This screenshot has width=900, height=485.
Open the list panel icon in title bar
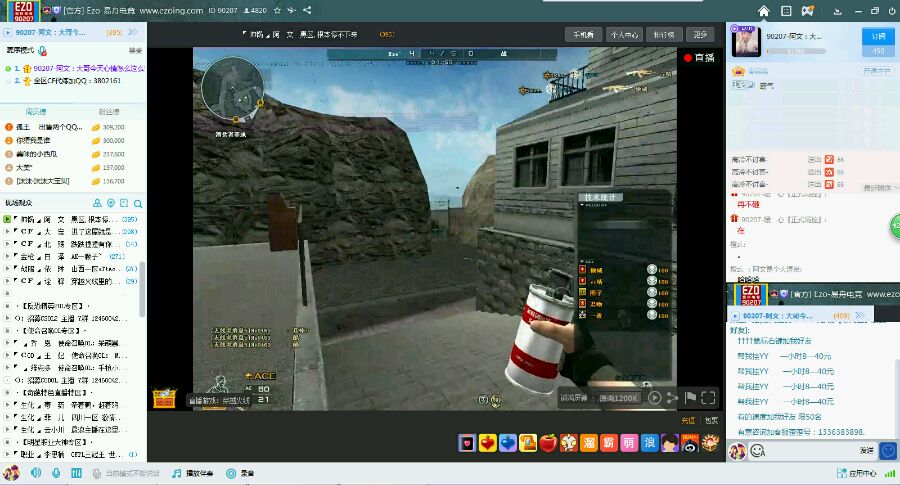[x=786, y=11]
